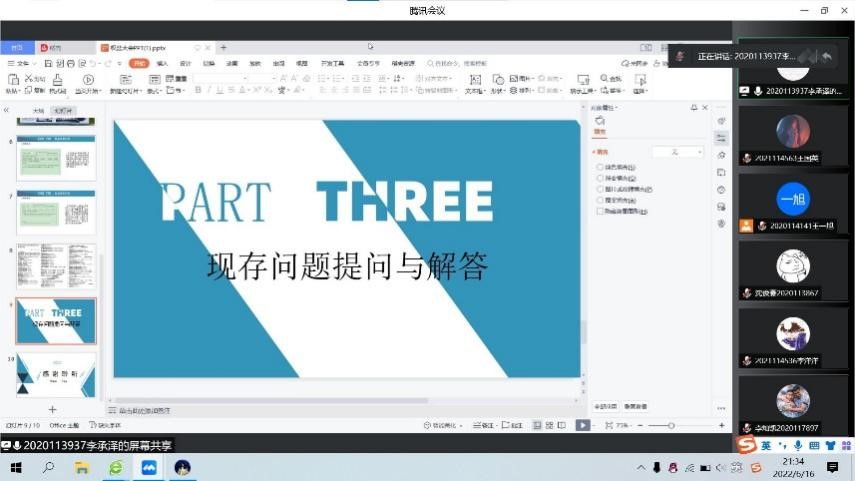Open the Design ribbon tab
This screenshot has width=855, height=481.
(185, 63)
